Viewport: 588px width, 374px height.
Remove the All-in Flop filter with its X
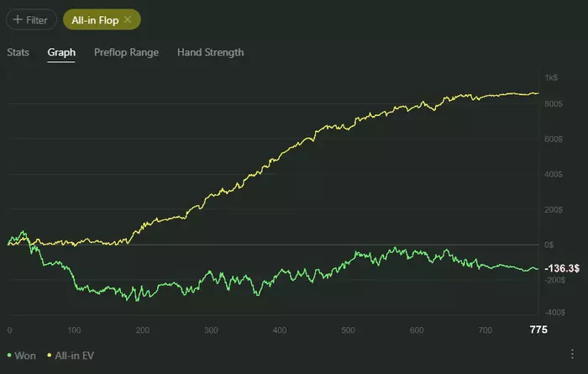pos(127,19)
